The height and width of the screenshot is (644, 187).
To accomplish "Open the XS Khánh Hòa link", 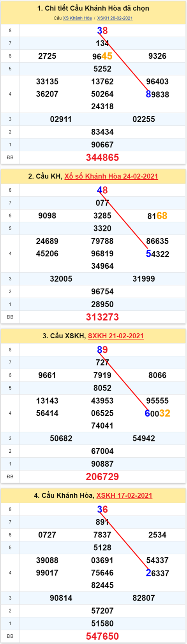I will click(x=77, y=18).
